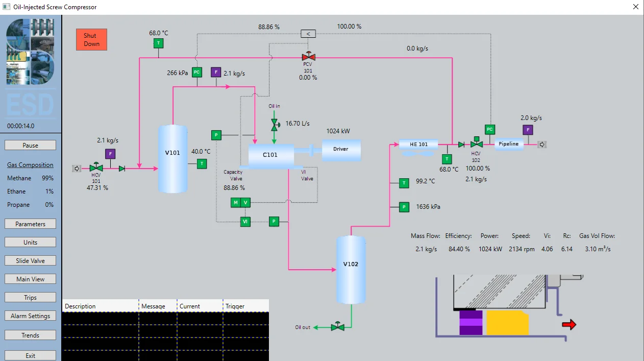View the Trips list
Image resolution: width=644 pixels, height=361 pixels.
click(30, 297)
